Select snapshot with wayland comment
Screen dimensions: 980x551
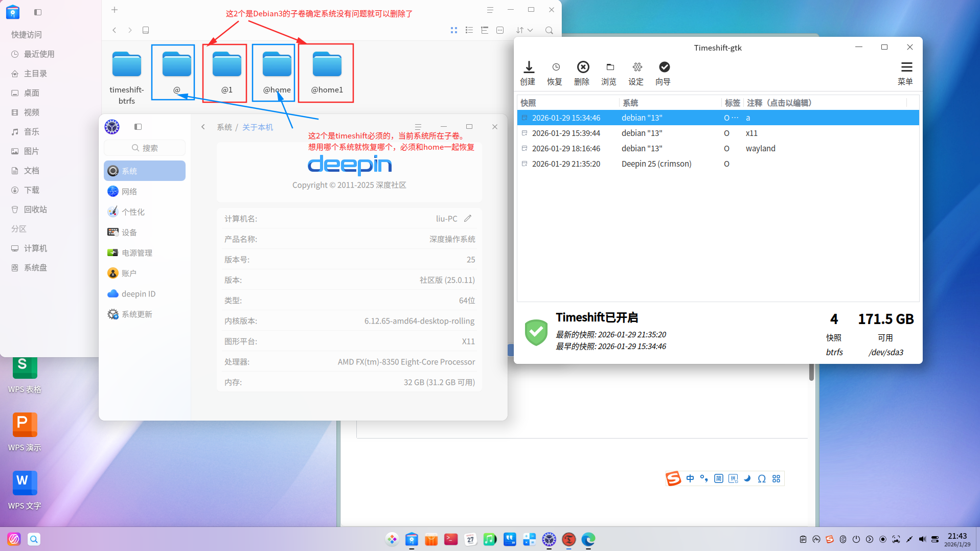click(x=718, y=148)
